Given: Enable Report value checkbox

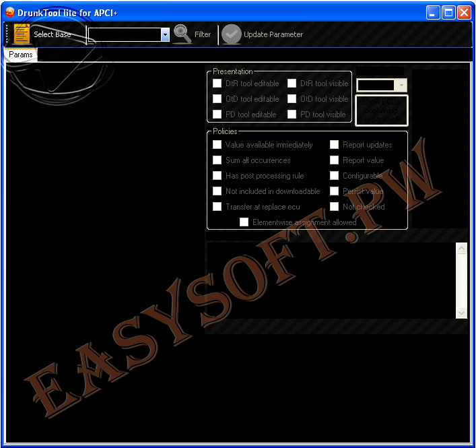Looking at the screenshot, I should pyautogui.click(x=334, y=160).
